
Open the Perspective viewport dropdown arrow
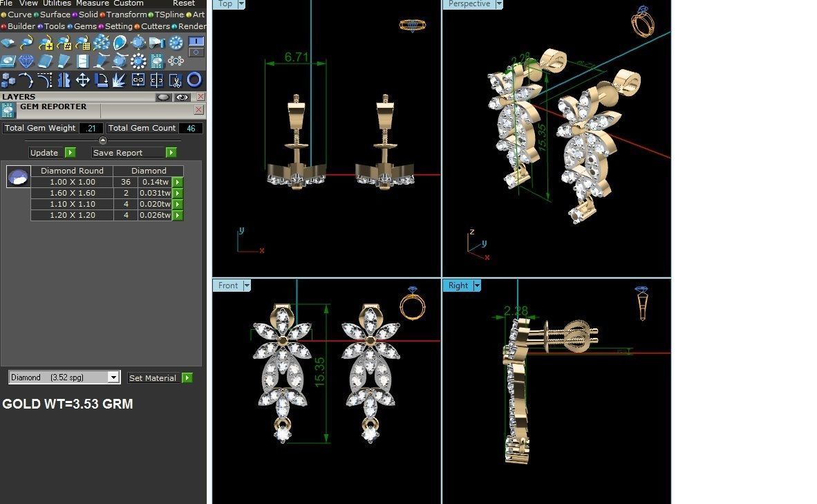(x=499, y=4)
